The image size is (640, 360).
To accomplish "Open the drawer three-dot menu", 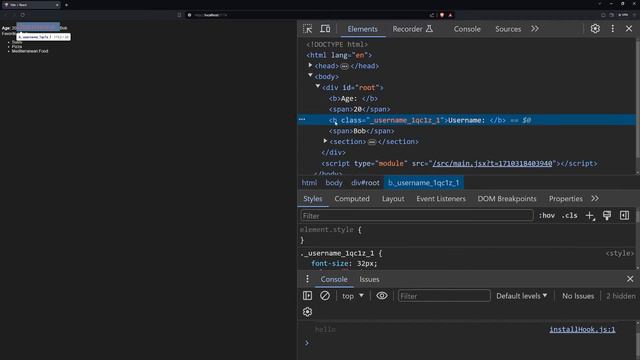I will [x=307, y=279].
